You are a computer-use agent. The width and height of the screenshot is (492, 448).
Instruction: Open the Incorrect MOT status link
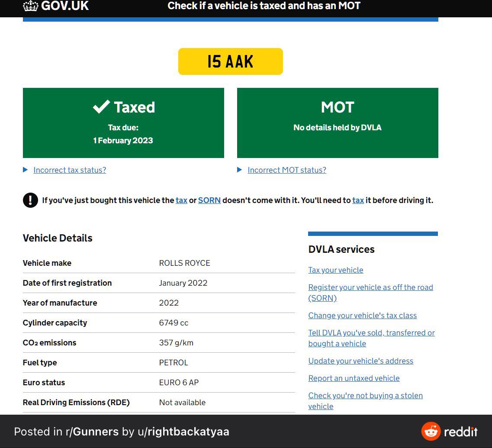click(x=287, y=170)
